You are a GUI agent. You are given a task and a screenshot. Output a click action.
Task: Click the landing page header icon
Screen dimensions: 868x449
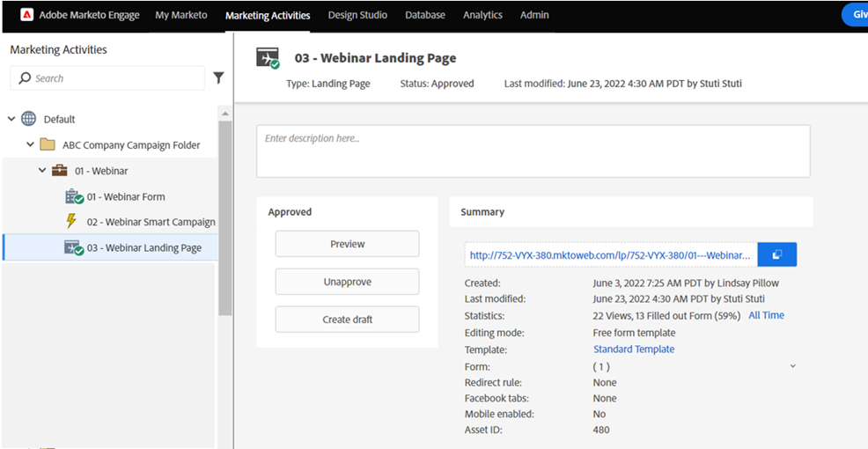click(x=268, y=59)
